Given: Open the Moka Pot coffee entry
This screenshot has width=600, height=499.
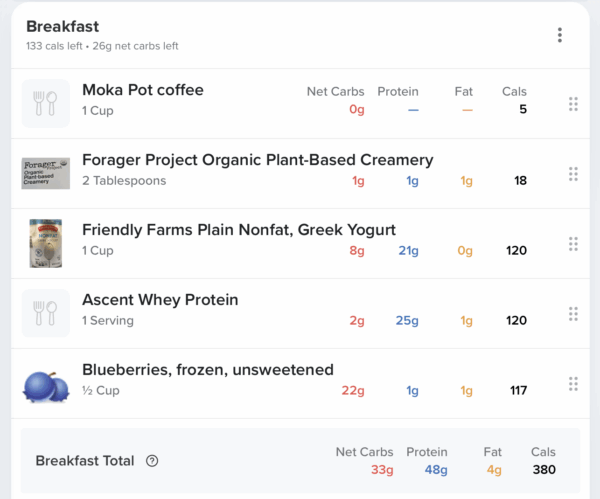Looking at the screenshot, I should click(142, 90).
